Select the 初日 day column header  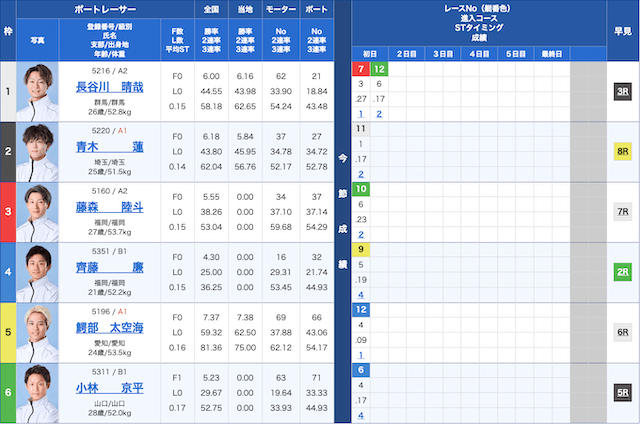[x=370, y=53]
